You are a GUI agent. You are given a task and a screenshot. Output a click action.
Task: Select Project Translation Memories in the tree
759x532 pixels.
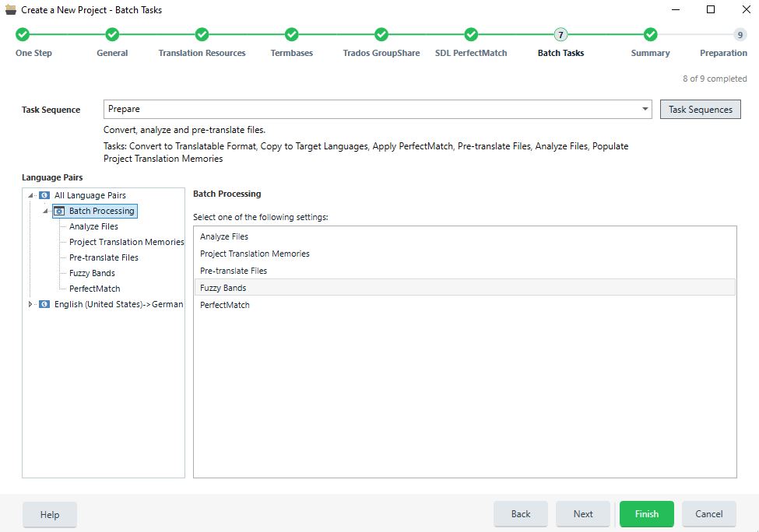pos(126,242)
